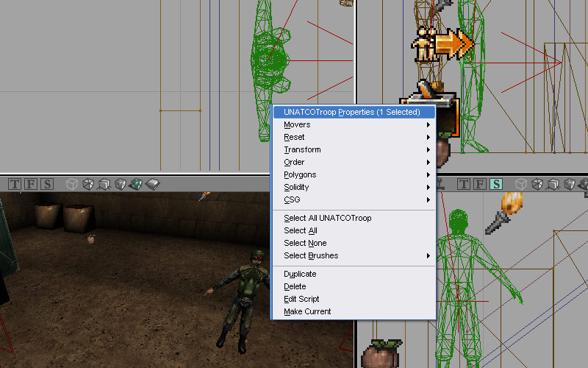The height and width of the screenshot is (368, 588).
Task: Expand the Movers submenu
Action: (354, 124)
